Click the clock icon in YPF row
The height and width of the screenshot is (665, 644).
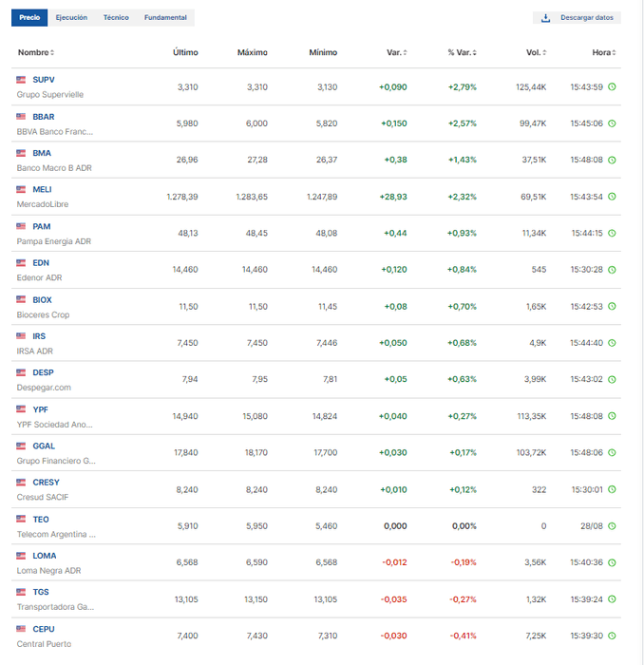click(612, 416)
